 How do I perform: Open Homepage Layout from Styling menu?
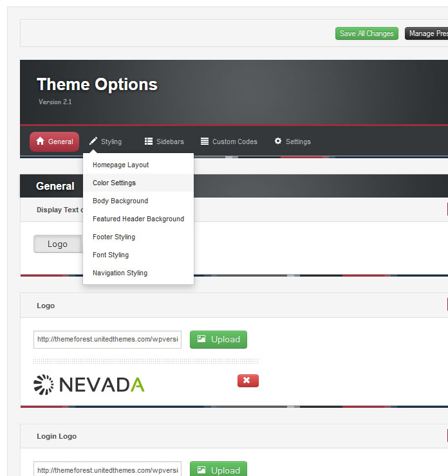[120, 165]
